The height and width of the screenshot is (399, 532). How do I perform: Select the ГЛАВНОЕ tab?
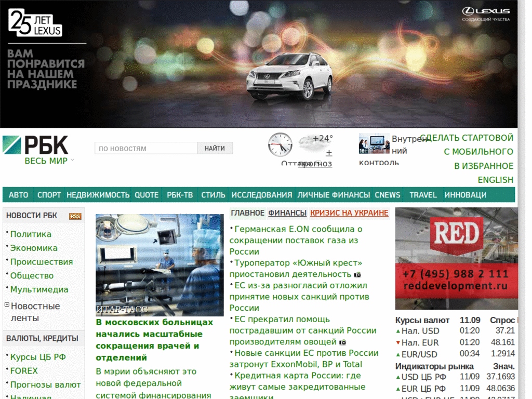[247, 213]
